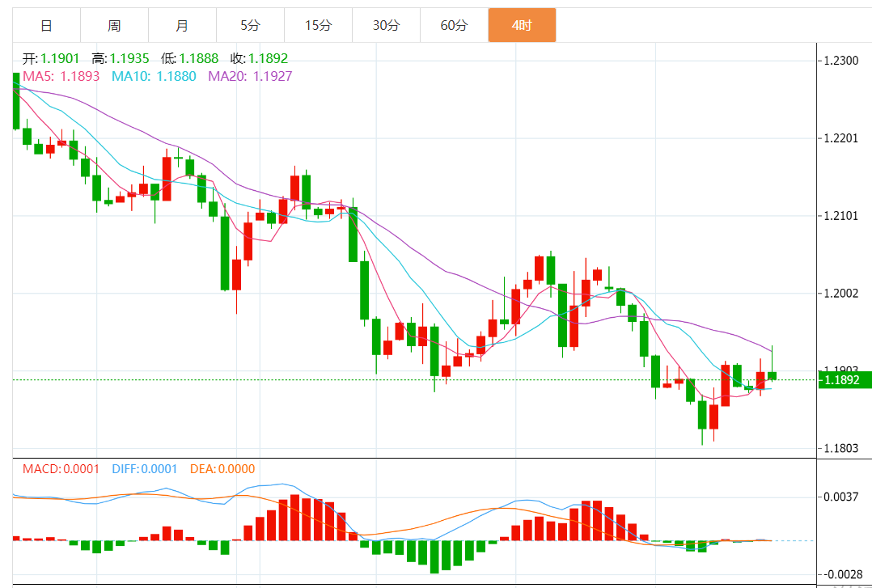Viewport: 872px width, 588px height.
Task: Click the MA10: 1.1880 label
Action: [154, 76]
